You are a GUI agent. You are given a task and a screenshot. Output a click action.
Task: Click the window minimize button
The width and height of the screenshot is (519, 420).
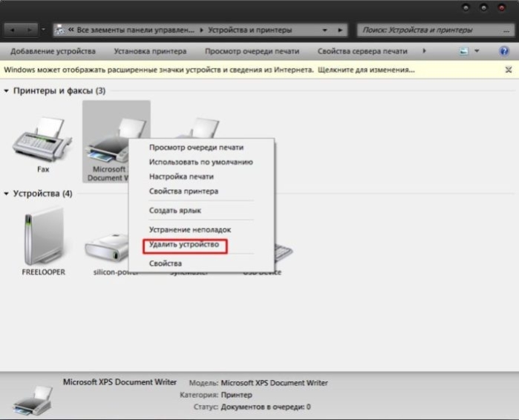(466, 7)
